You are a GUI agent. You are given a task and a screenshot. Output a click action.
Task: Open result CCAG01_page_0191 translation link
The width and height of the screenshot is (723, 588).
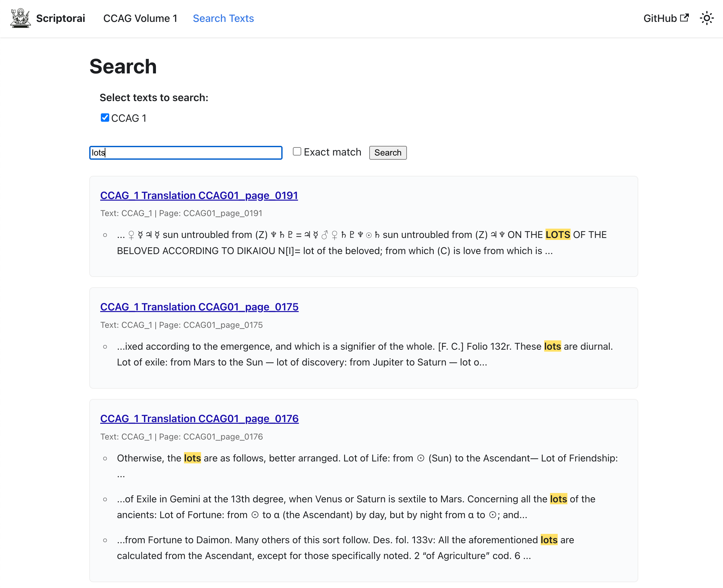click(199, 195)
